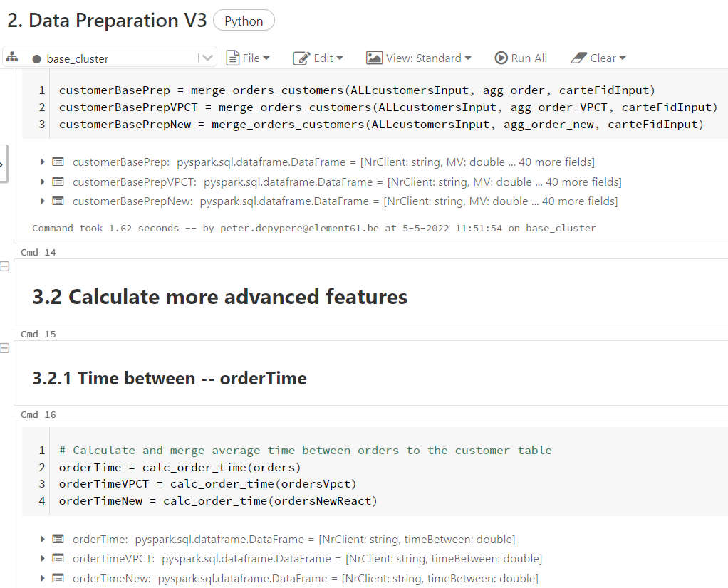Expand the customerBasePrepVPCT dataframe result
This screenshot has width=728, height=588.
click(41, 181)
